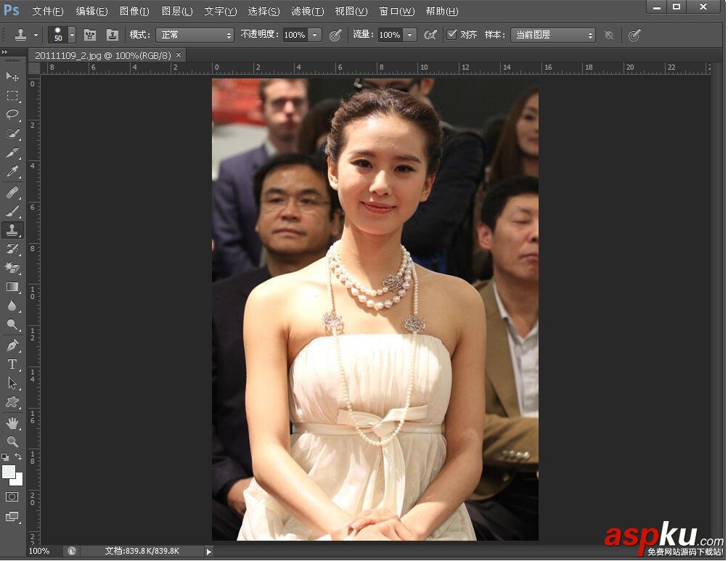
Task: Open the 样本 sample dropdown
Action: [553, 33]
